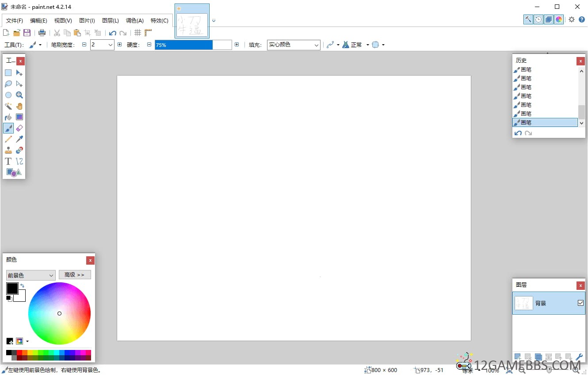Click the Save floppy disk icon
Image resolution: width=588 pixels, height=376 pixels.
click(x=27, y=33)
